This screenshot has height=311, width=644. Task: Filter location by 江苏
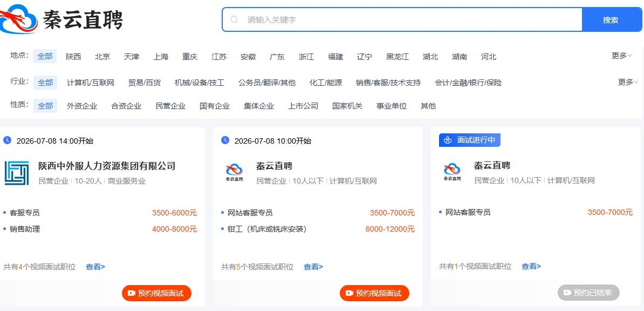(x=219, y=57)
